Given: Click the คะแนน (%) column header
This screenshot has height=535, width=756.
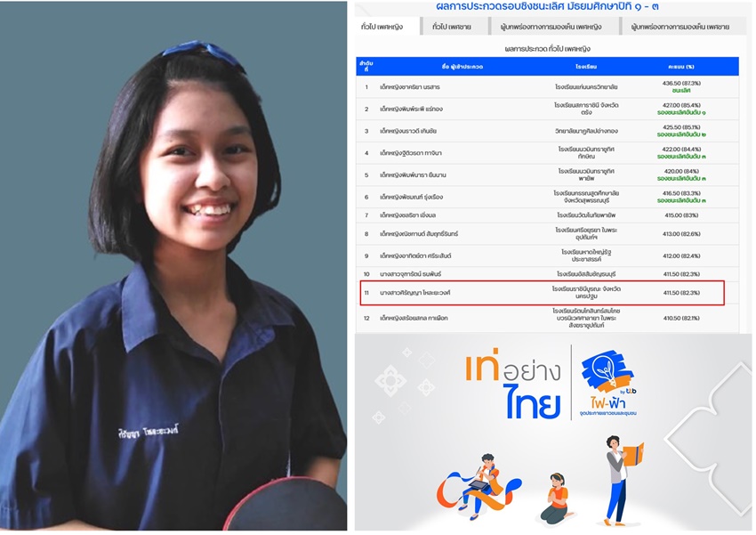Looking at the screenshot, I should (680, 67).
